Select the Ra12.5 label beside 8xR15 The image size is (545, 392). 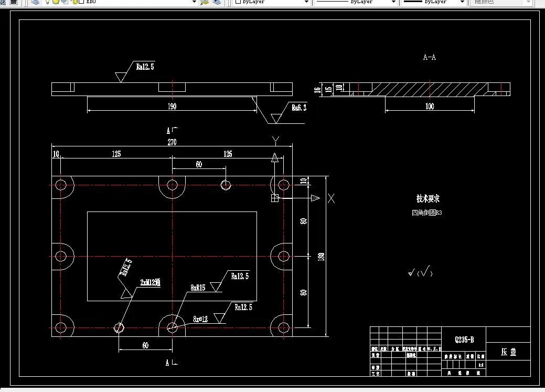240,276
